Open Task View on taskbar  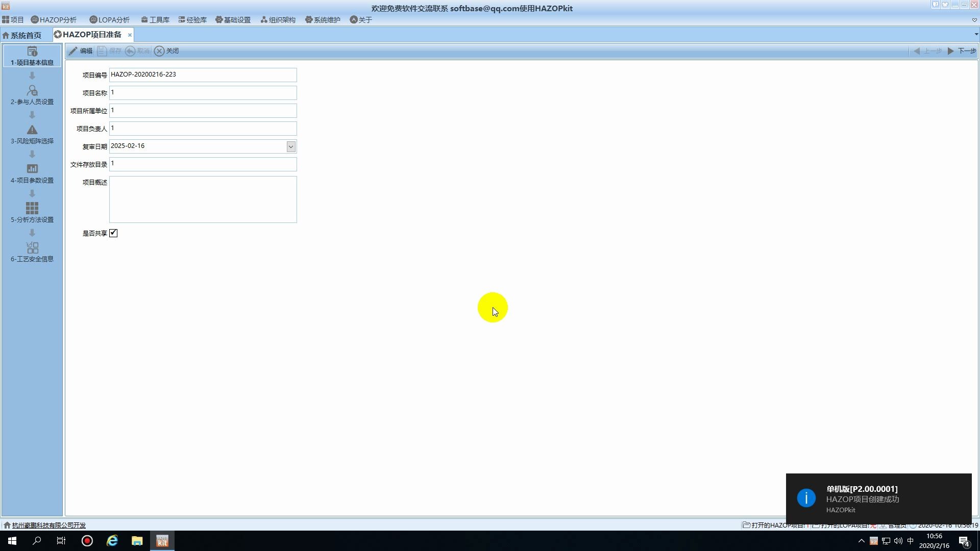pos(61,541)
